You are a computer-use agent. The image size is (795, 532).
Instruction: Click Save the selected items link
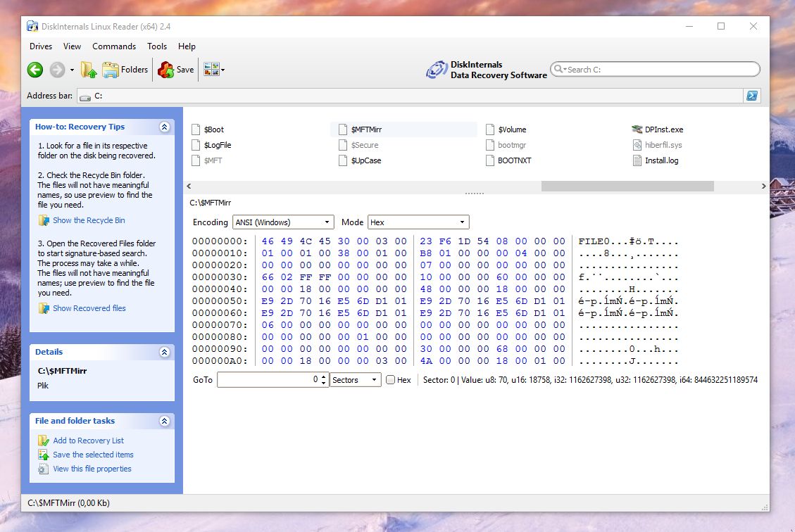(x=93, y=455)
